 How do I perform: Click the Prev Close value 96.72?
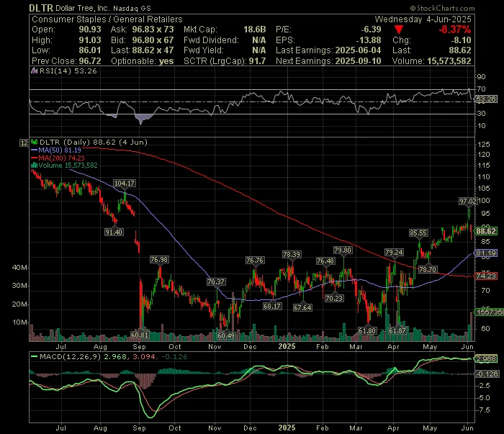tap(90, 61)
